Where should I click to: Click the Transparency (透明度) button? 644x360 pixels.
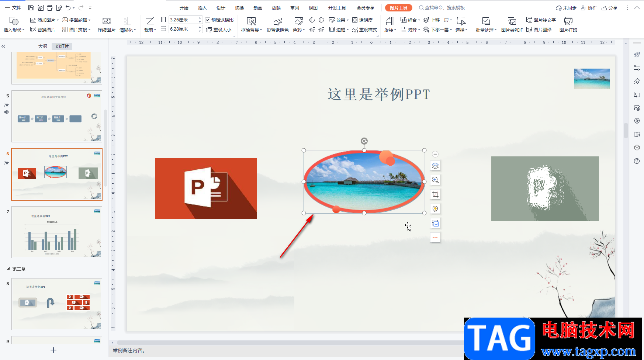pyautogui.click(x=362, y=20)
